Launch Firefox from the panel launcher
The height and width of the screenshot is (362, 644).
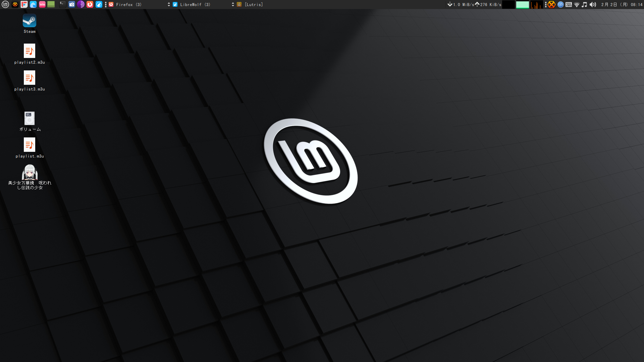pos(90,4)
